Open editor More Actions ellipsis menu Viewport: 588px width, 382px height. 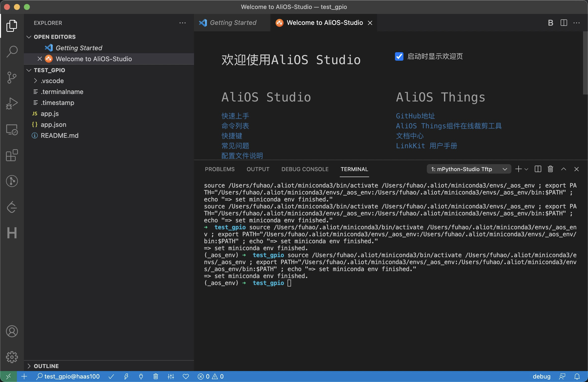577,23
